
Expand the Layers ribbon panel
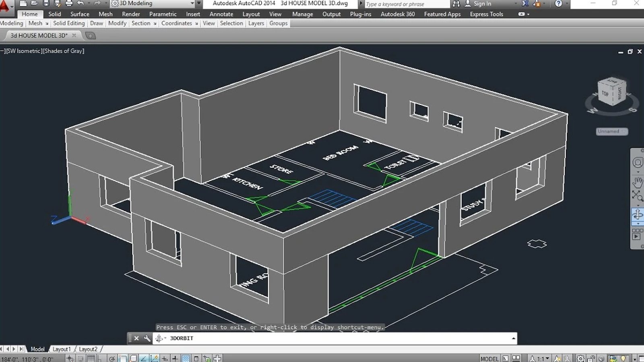[x=256, y=23]
